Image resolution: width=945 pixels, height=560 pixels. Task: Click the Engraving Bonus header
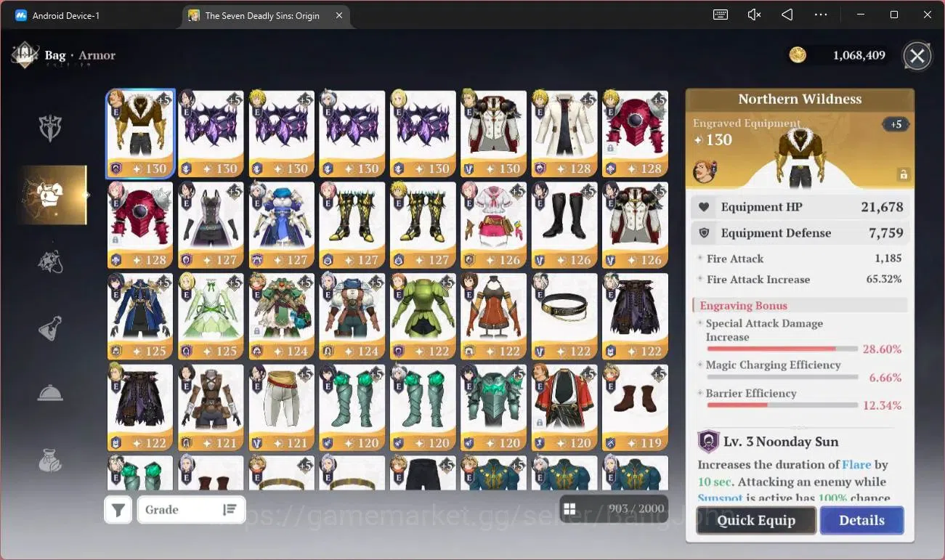tap(800, 306)
